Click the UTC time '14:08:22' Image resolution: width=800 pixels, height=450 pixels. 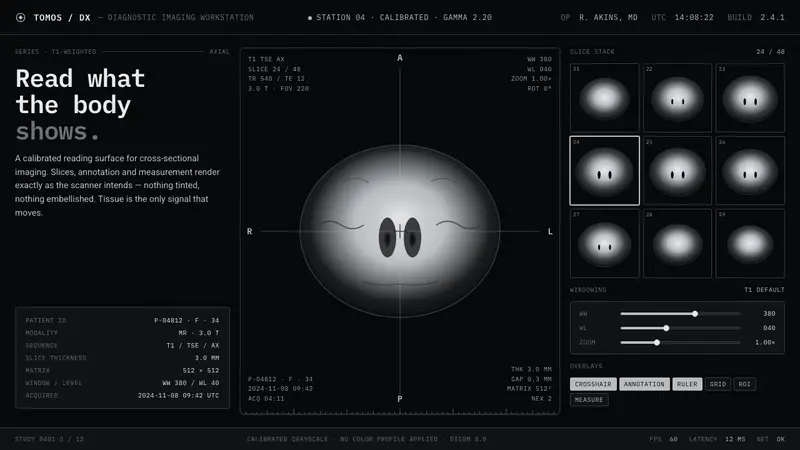click(x=694, y=17)
